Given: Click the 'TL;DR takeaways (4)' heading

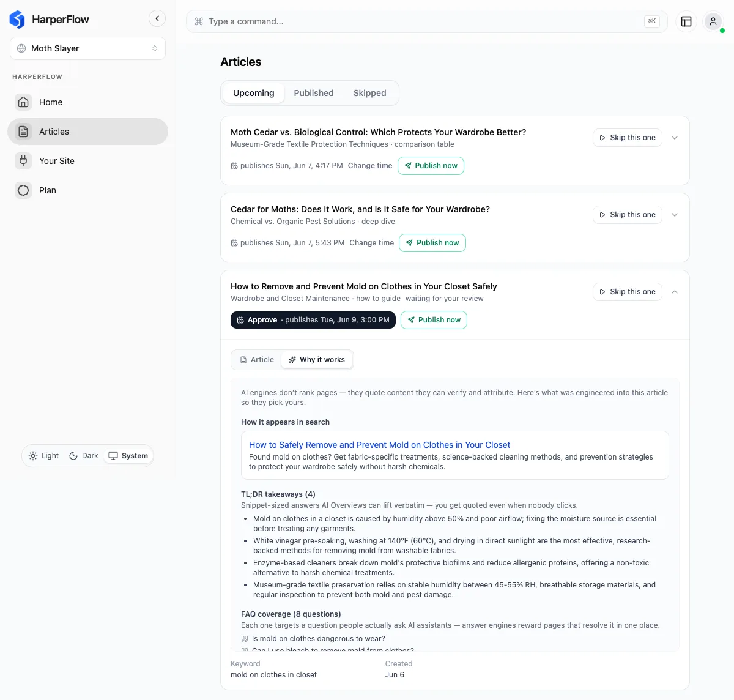Looking at the screenshot, I should pos(278,494).
